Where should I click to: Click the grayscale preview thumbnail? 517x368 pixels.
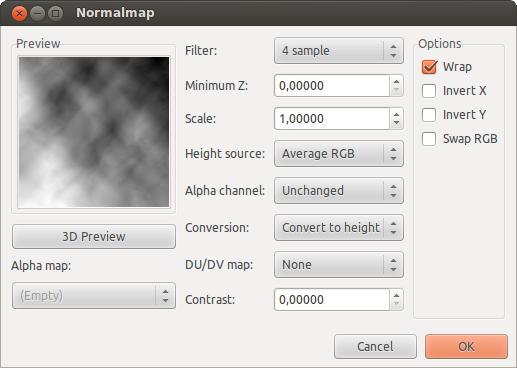[94, 132]
